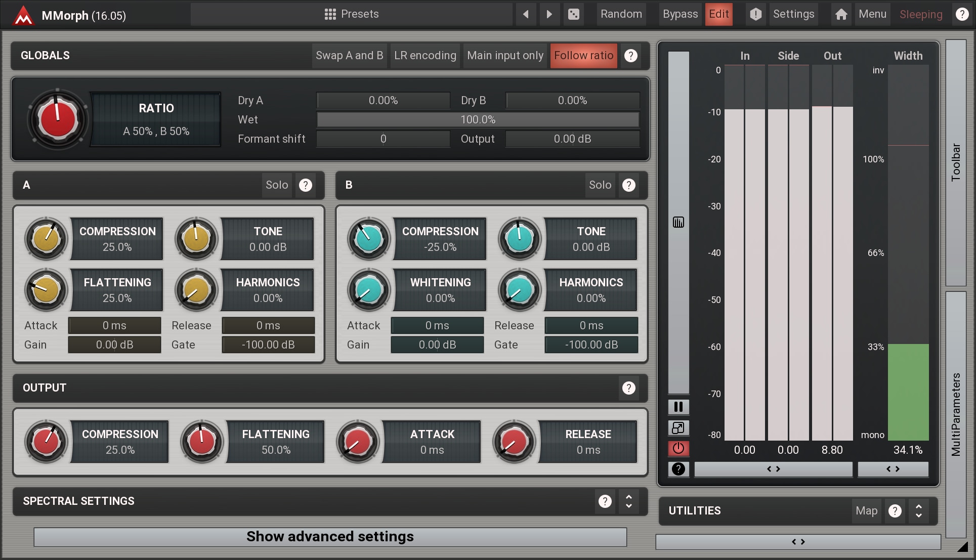The width and height of the screenshot is (976, 560).
Task: Open Output section help icon
Action: [629, 388]
